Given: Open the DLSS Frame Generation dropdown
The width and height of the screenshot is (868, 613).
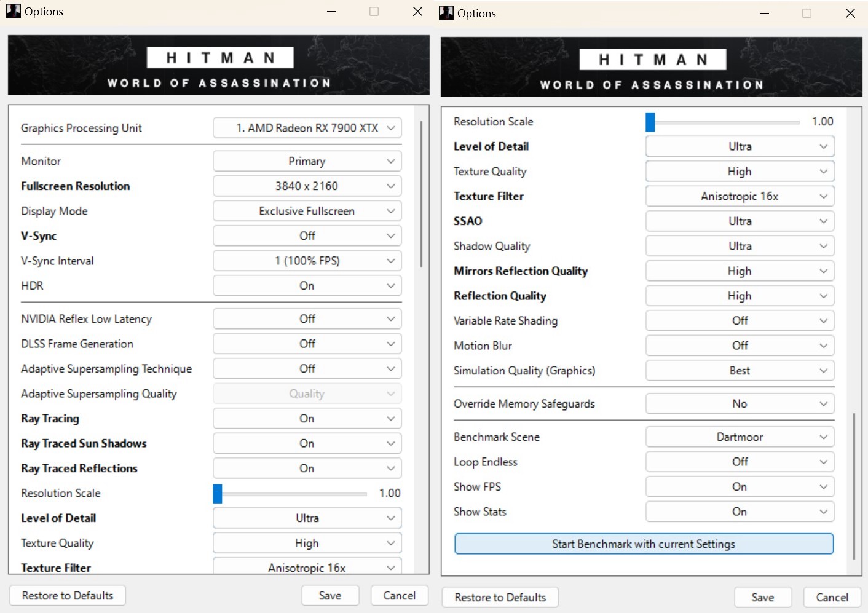Looking at the screenshot, I should click(x=307, y=344).
